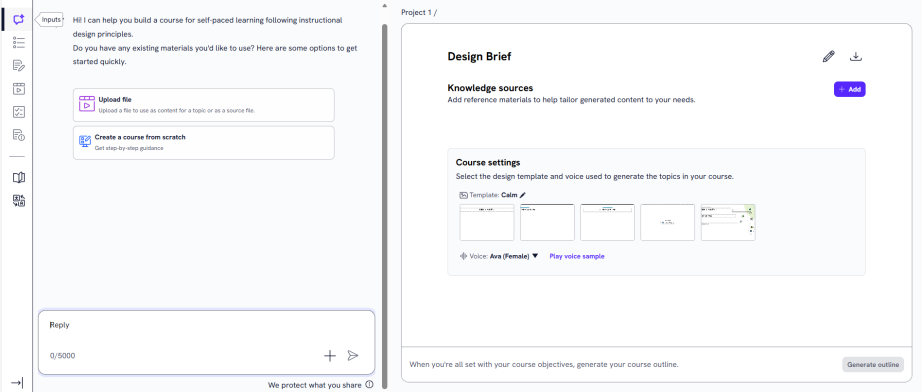The width and height of the screenshot is (922, 392).
Task: Click the Design Brief heading
Action: tap(479, 56)
